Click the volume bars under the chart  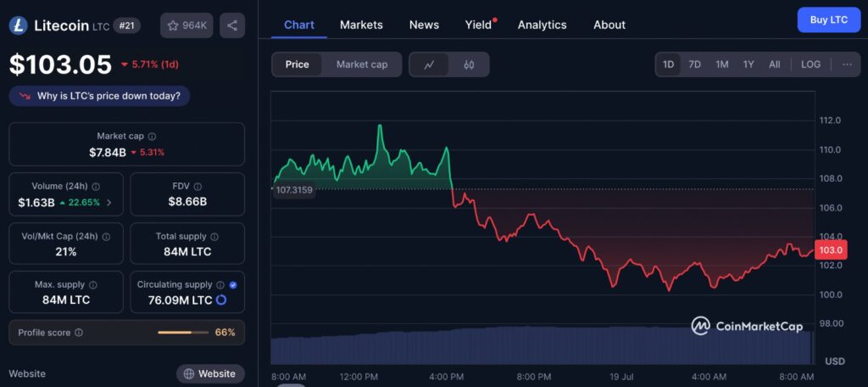point(542,345)
